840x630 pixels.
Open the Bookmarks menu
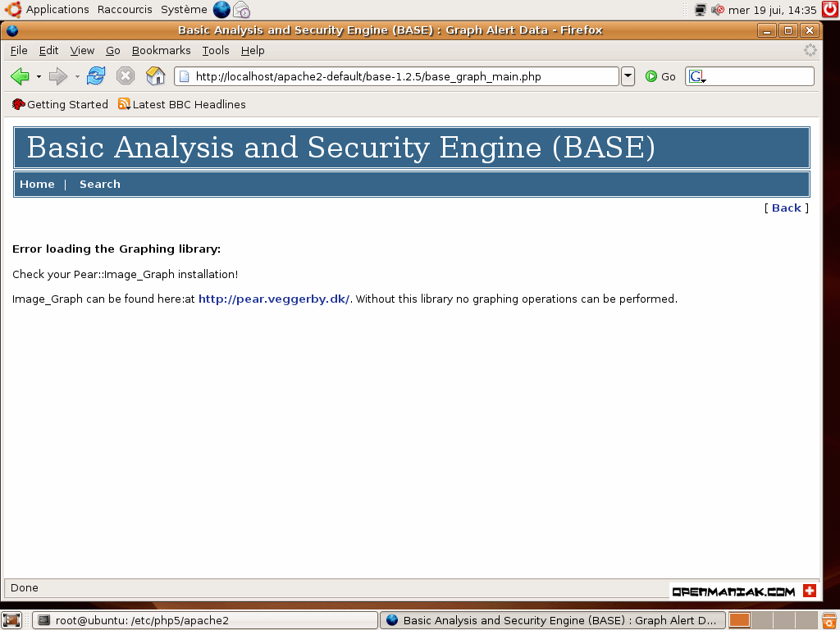[161, 50]
